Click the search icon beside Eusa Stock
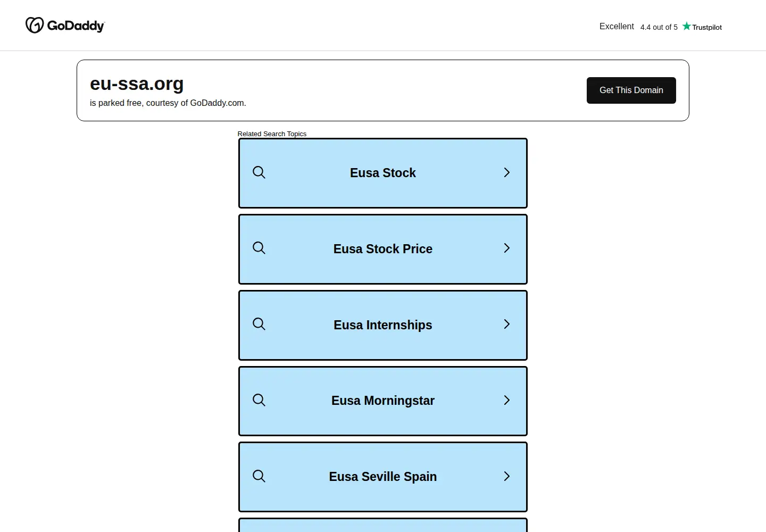 pos(259,172)
